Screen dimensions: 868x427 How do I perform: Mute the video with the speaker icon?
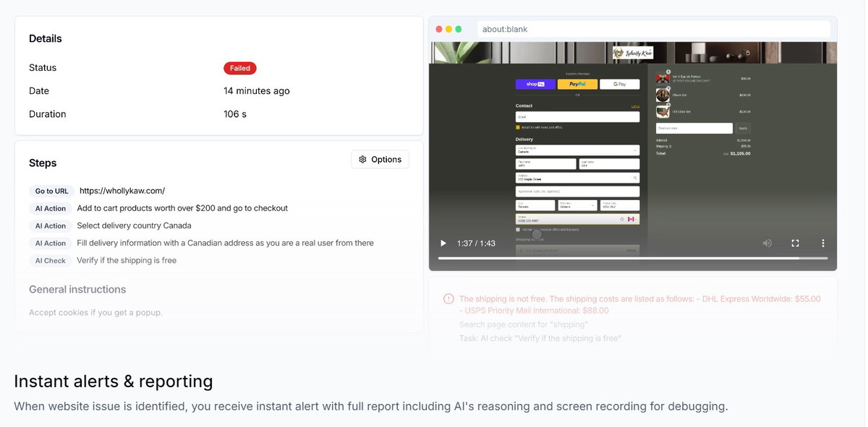pyautogui.click(x=767, y=243)
